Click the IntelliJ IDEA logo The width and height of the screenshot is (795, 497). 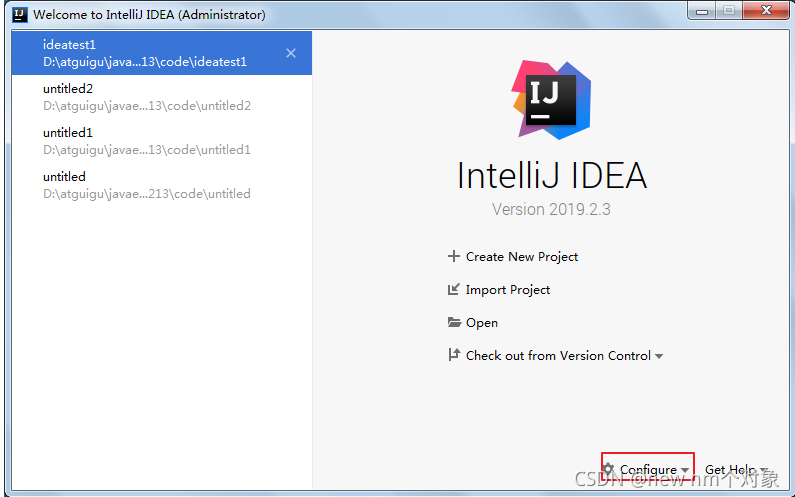(551, 100)
